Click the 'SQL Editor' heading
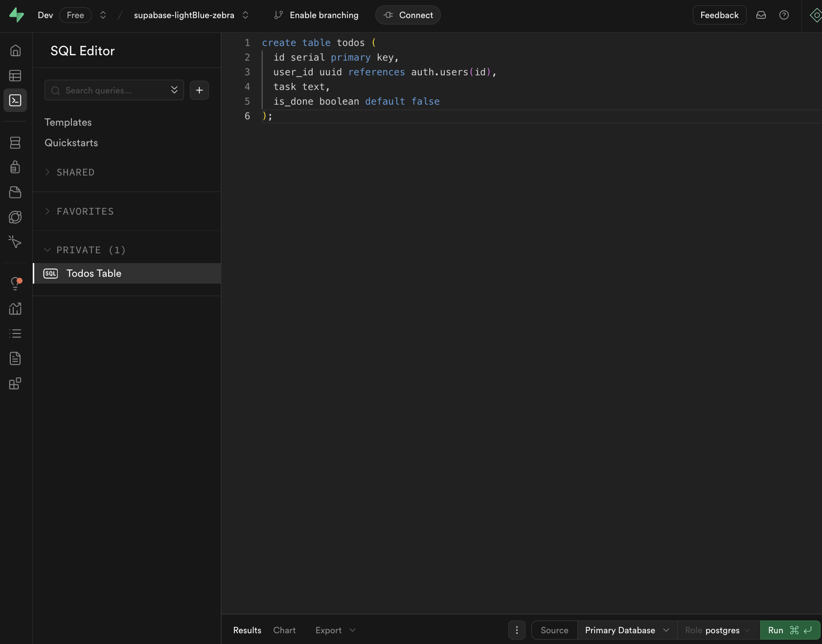The width and height of the screenshot is (822, 644). click(82, 51)
